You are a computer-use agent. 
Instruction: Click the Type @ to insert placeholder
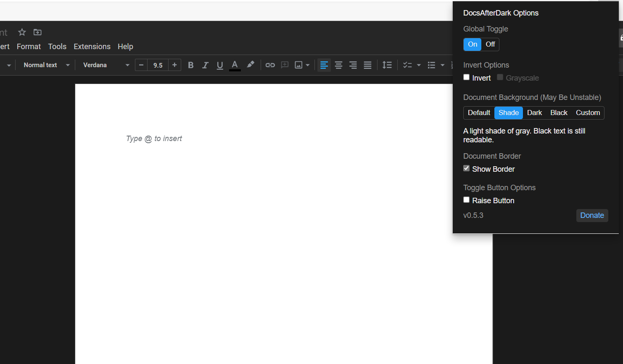tap(154, 139)
